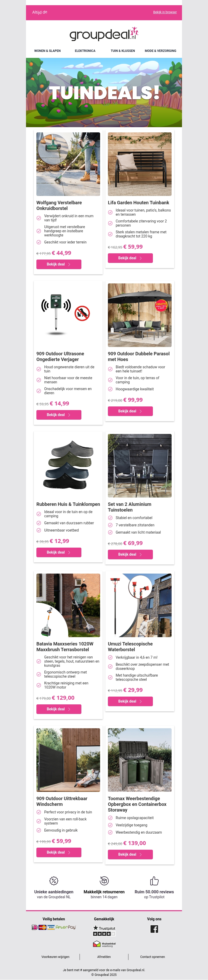This screenshot has height=980, width=208.
Task: Open the Dubbele Parasol product photo
Action: click(139, 315)
